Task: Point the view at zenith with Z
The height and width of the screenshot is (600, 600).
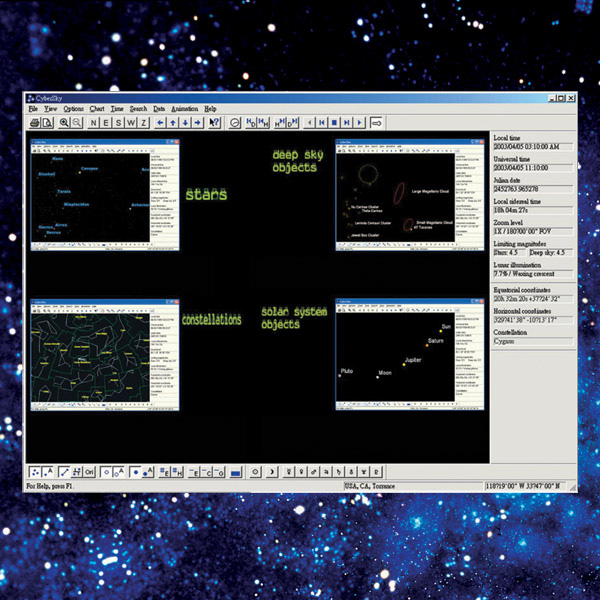Action: tap(144, 122)
